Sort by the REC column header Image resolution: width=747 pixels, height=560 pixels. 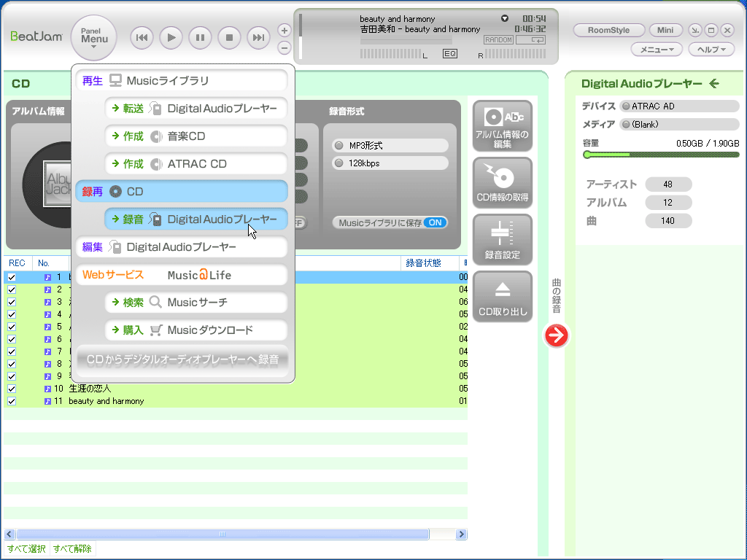(18, 262)
